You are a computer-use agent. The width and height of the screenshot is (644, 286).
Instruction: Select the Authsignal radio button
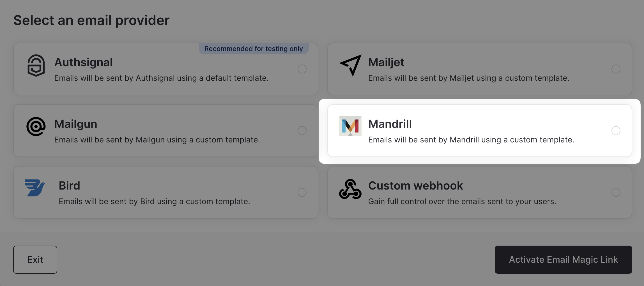pyautogui.click(x=302, y=69)
